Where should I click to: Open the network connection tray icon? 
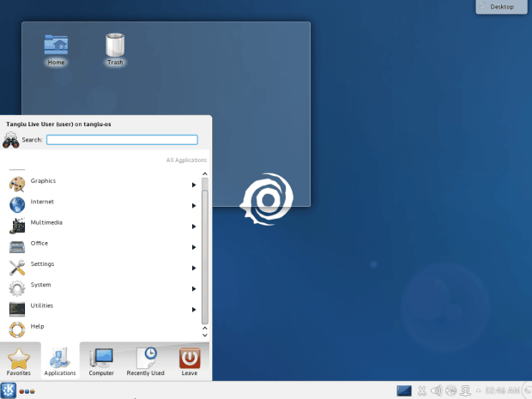[x=465, y=391]
